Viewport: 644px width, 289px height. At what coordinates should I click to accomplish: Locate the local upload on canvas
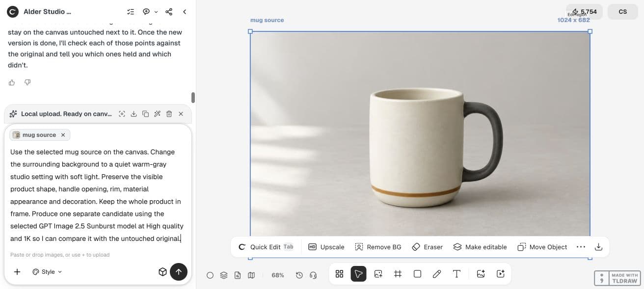122,114
